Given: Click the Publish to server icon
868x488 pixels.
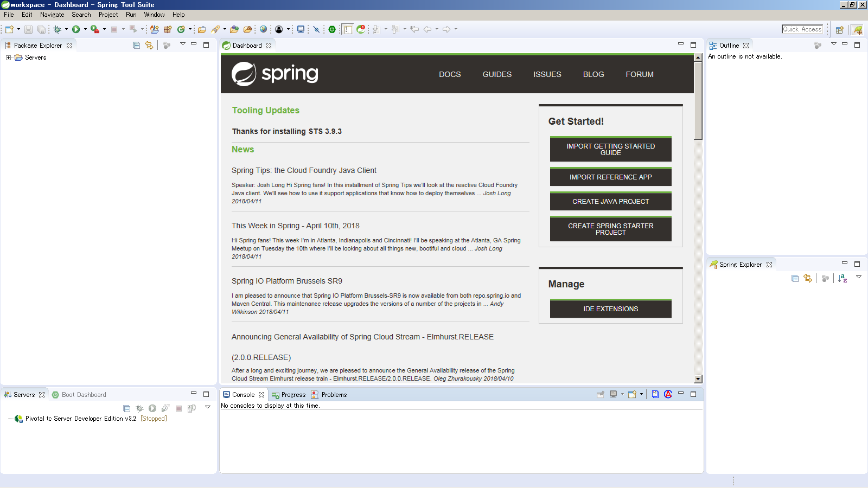Looking at the screenshot, I should pos(192,408).
